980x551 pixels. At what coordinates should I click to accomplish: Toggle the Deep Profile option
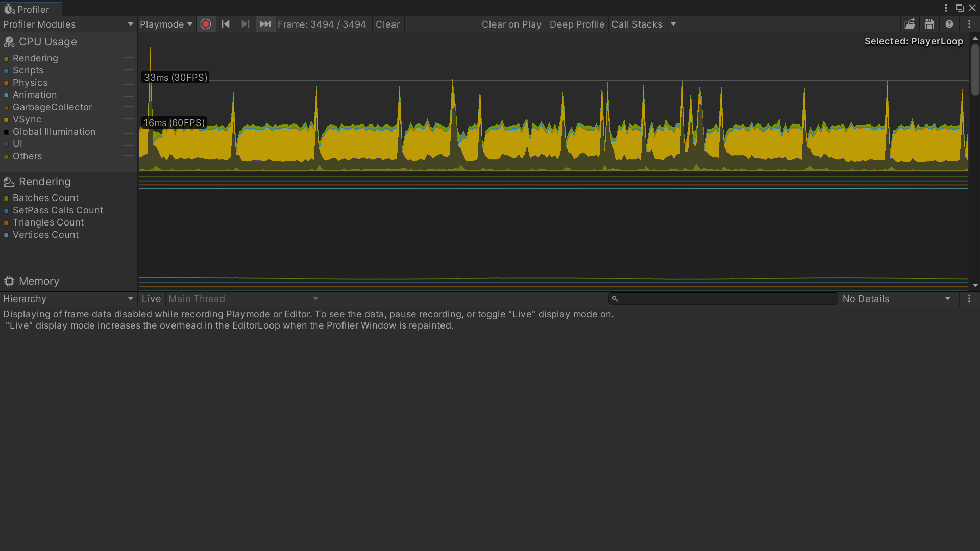(x=577, y=24)
